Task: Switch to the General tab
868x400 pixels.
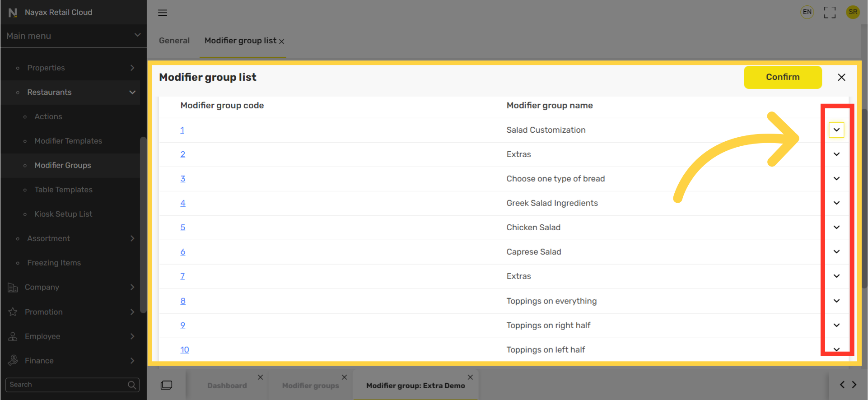Action: click(x=174, y=41)
